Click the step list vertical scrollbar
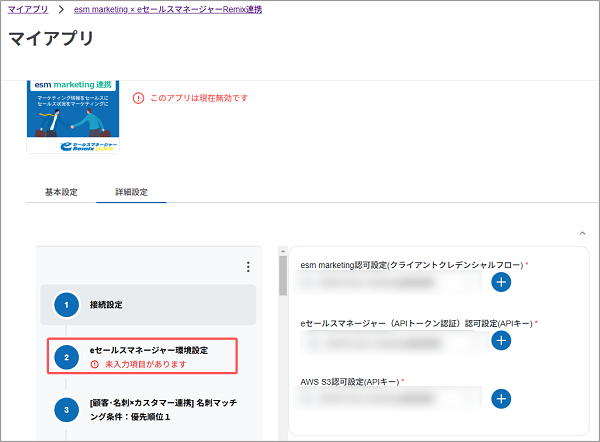 click(282, 282)
